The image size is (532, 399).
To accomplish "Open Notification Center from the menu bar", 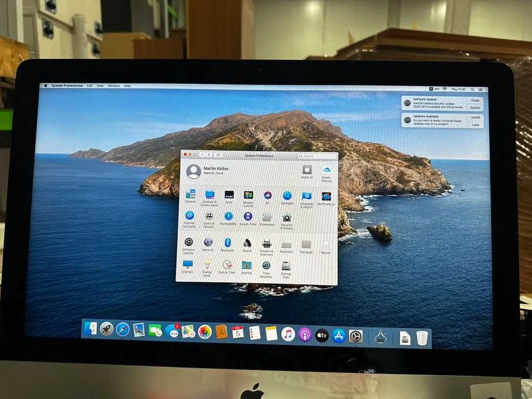I will 481,89.
